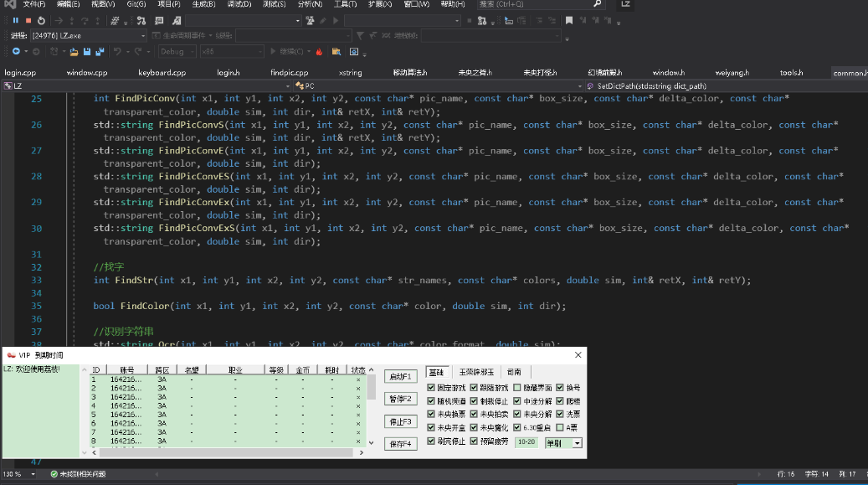Click the search magnifier icon
The height and width of the screenshot is (485, 868).
[x=598, y=4]
